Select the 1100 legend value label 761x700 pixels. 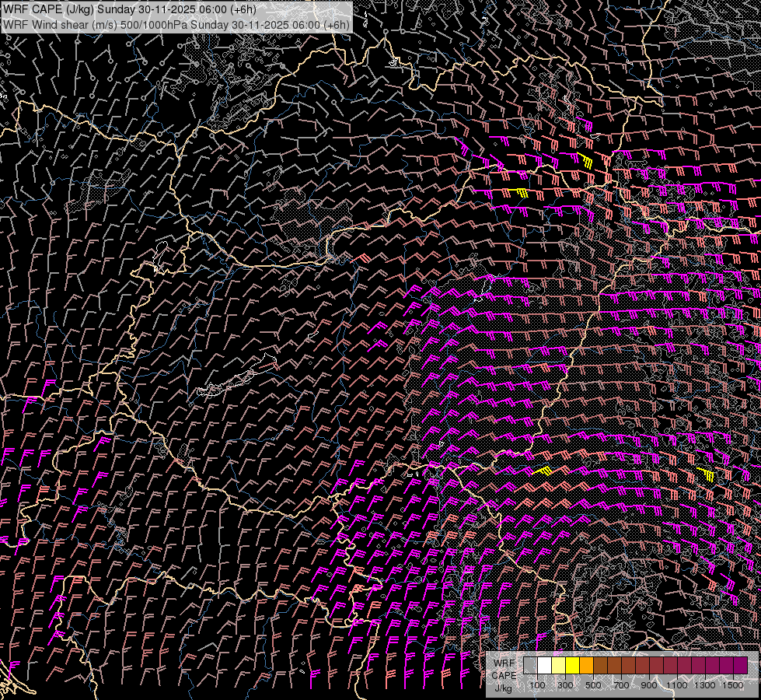(677, 685)
